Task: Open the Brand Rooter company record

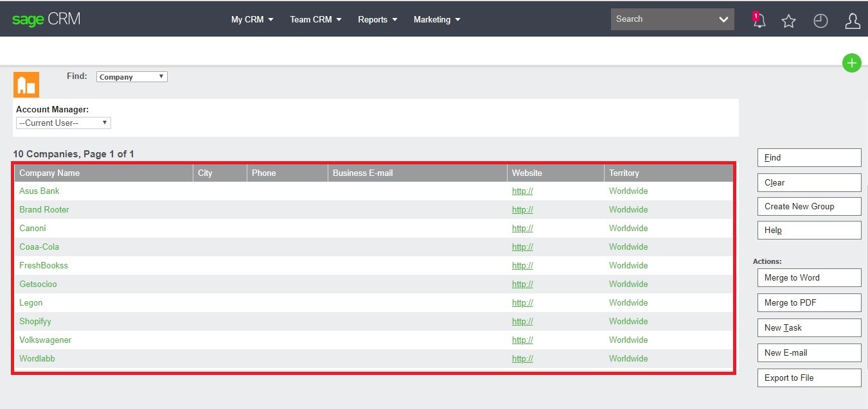Action: coord(44,209)
